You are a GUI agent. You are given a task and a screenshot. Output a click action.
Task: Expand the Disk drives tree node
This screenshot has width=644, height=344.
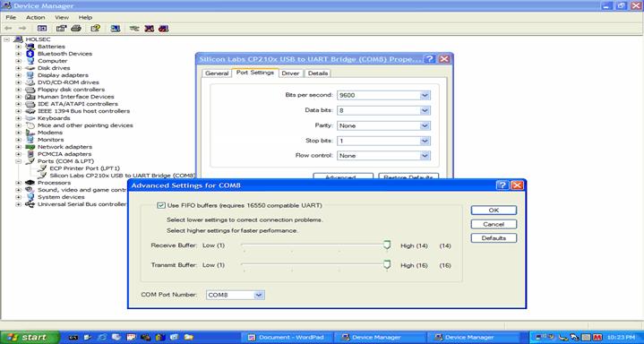18,68
